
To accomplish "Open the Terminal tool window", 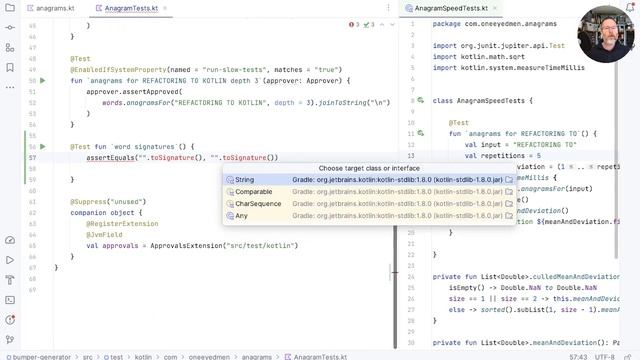I will pyautogui.click(x=10, y=300).
